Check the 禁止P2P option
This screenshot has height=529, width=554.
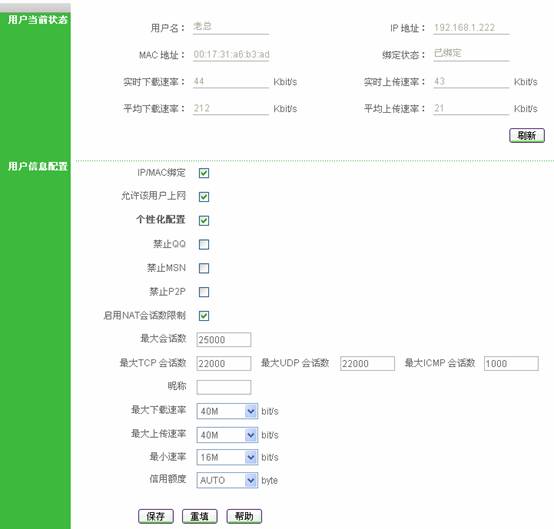click(204, 292)
